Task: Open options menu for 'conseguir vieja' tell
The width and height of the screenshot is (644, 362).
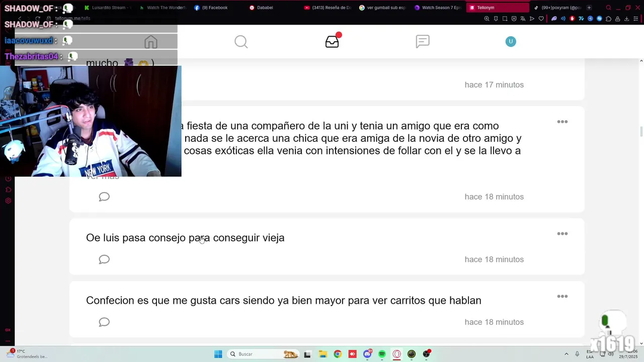Action: coord(562,234)
